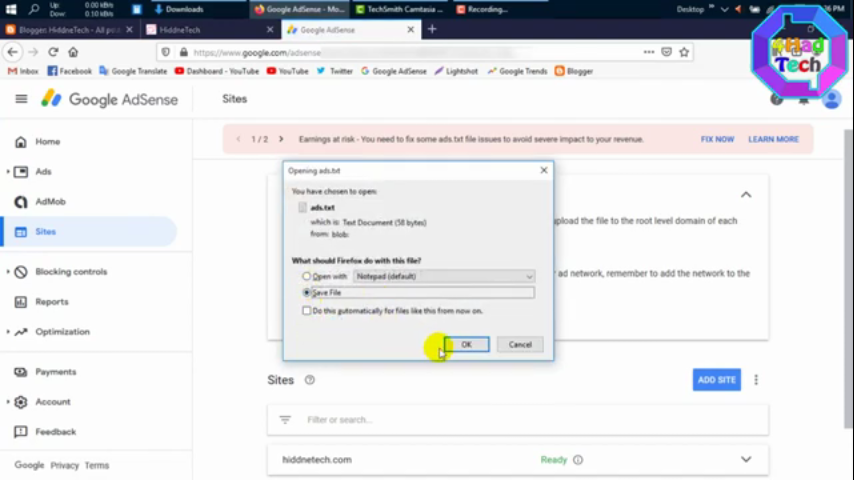Go to next alert in banner
The width and height of the screenshot is (854, 480).
coord(281,139)
